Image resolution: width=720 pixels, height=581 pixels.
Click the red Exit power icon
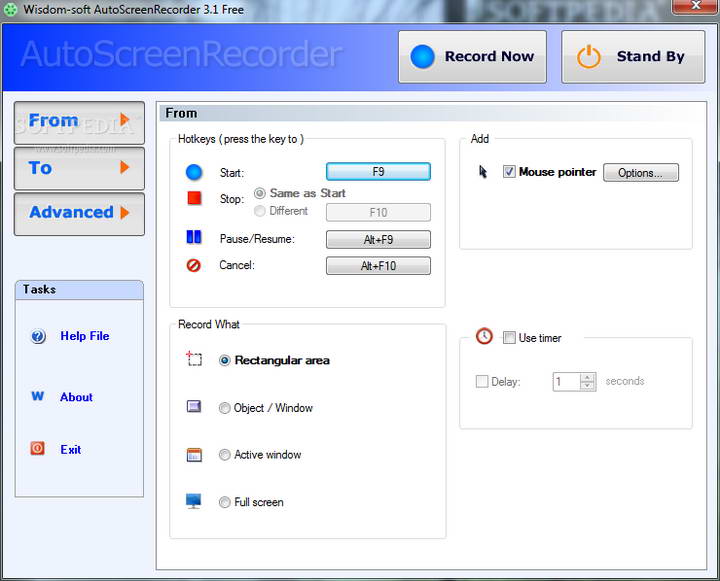(x=37, y=448)
